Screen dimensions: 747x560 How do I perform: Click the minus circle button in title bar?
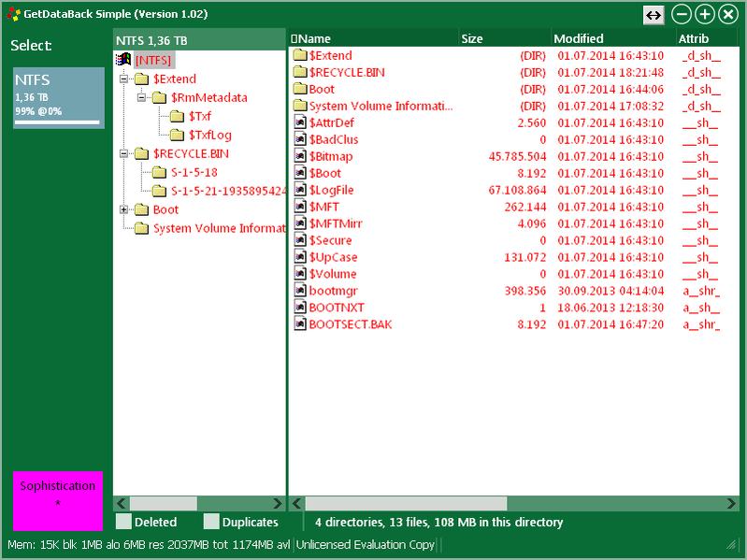coord(682,14)
